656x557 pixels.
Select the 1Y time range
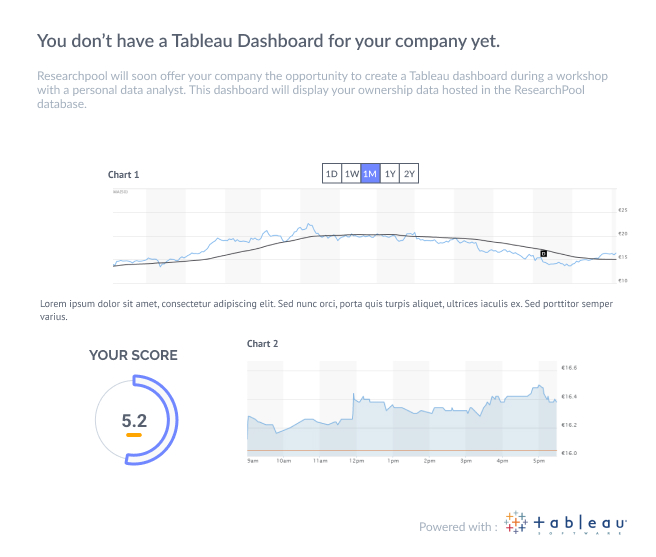[390, 174]
